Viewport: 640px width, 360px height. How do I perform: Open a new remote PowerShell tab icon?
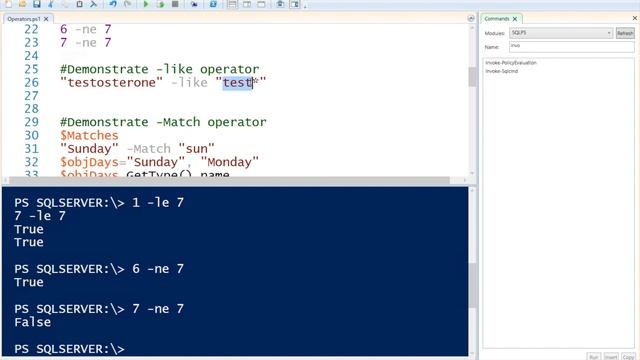tap(194, 4)
